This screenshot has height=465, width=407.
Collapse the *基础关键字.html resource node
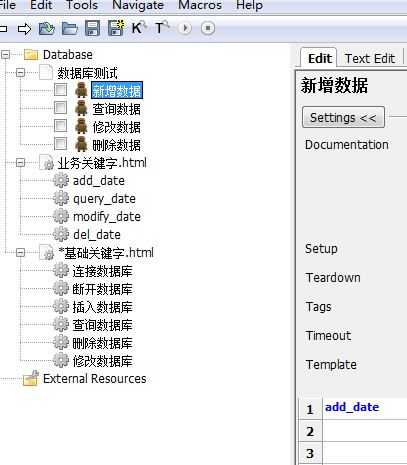[20, 253]
